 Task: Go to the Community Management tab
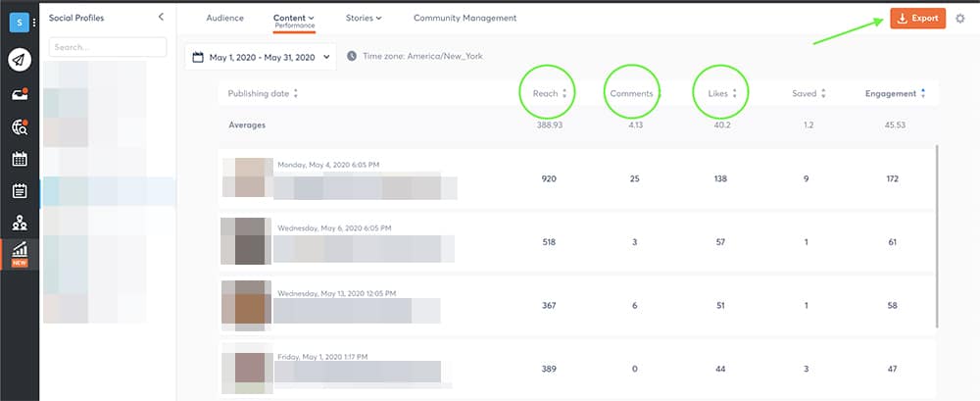(x=465, y=18)
